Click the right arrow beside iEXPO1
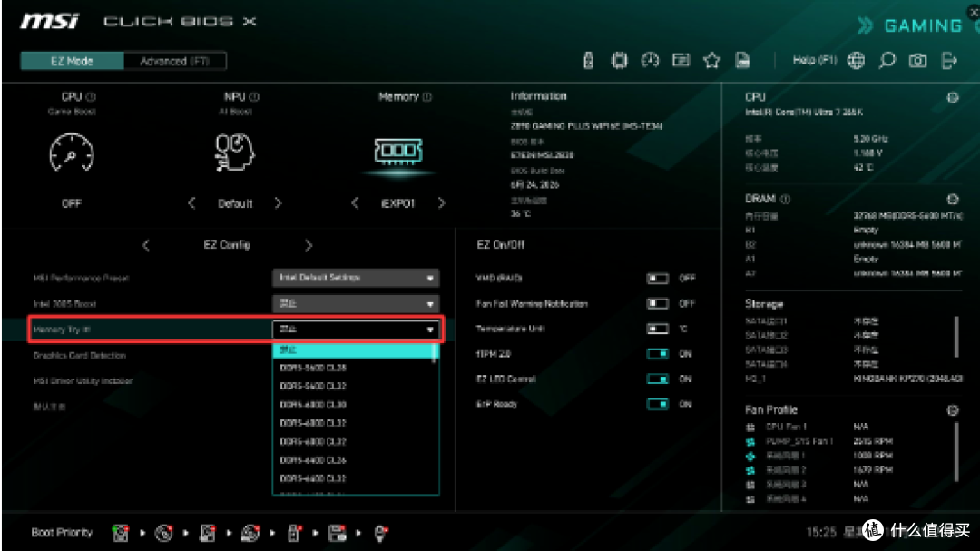This screenshot has height=551, width=980. 441,203
